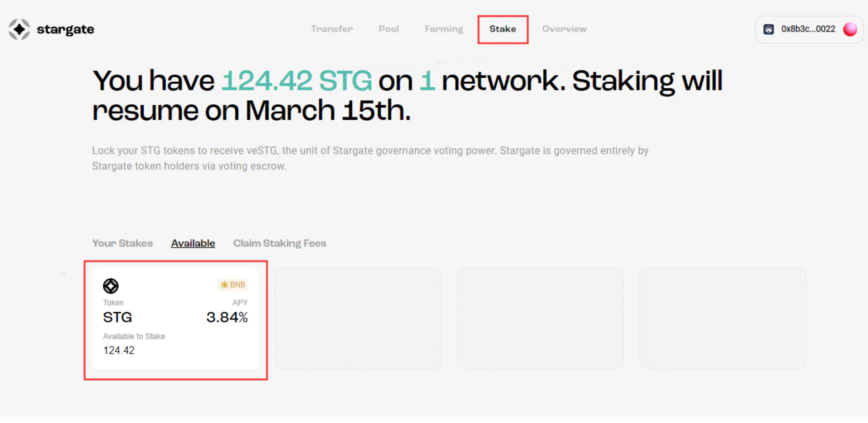Click the Stargate logo icon
This screenshot has height=423, width=868.
[x=19, y=29]
